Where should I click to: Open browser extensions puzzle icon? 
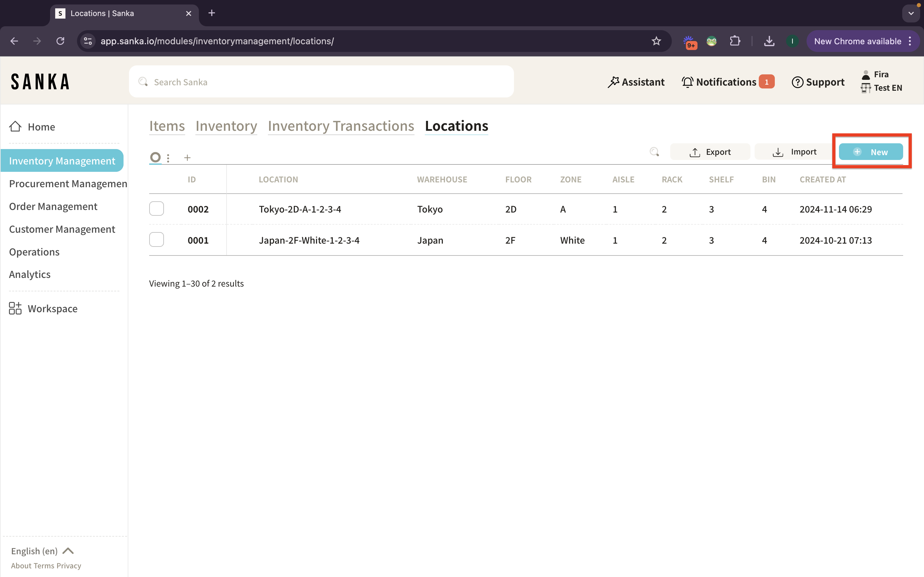pyautogui.click(x=735, y=41)
